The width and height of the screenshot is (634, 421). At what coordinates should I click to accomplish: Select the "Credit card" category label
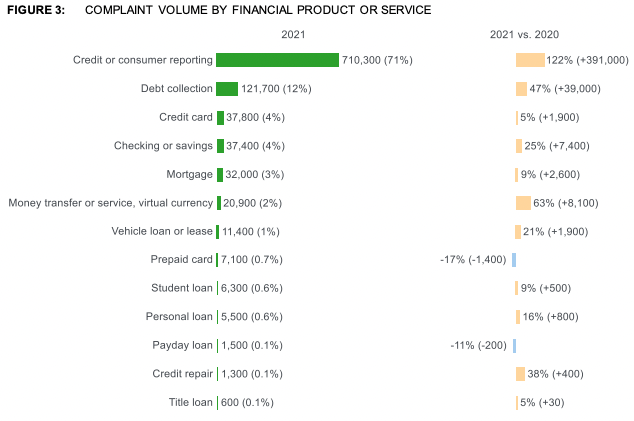coord(186,117)
